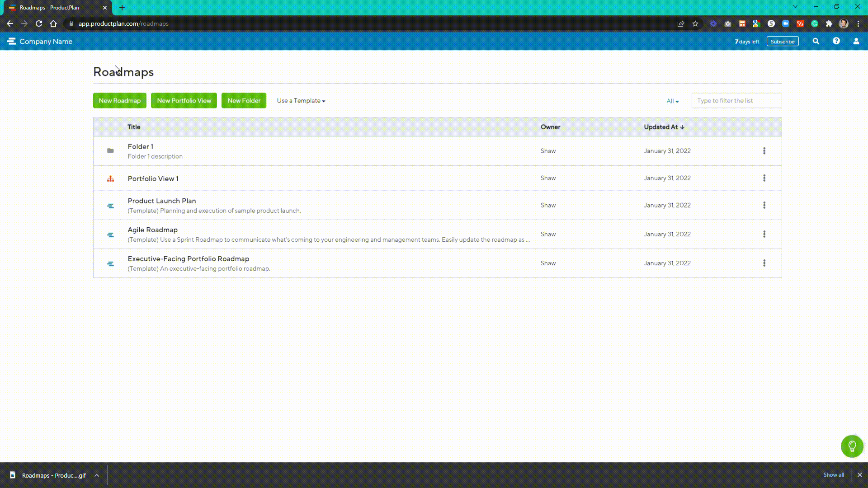Image resolution: width=868 pixels, height=488 pixels.
Task: Close the Roadmaps - ProductPlan tab
Action: coord(105,8)
